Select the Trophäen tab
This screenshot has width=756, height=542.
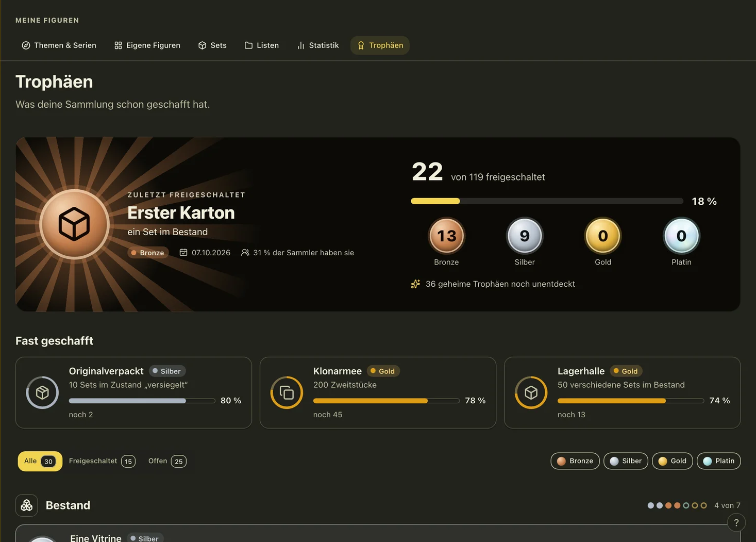(380, 45)
